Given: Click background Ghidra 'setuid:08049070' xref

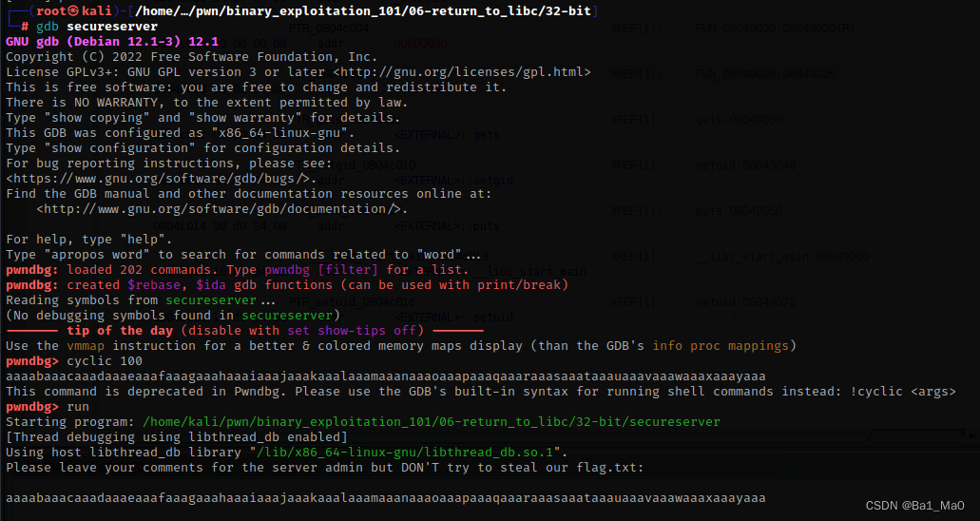Looking at the screenshot, I should coord(745,302).
